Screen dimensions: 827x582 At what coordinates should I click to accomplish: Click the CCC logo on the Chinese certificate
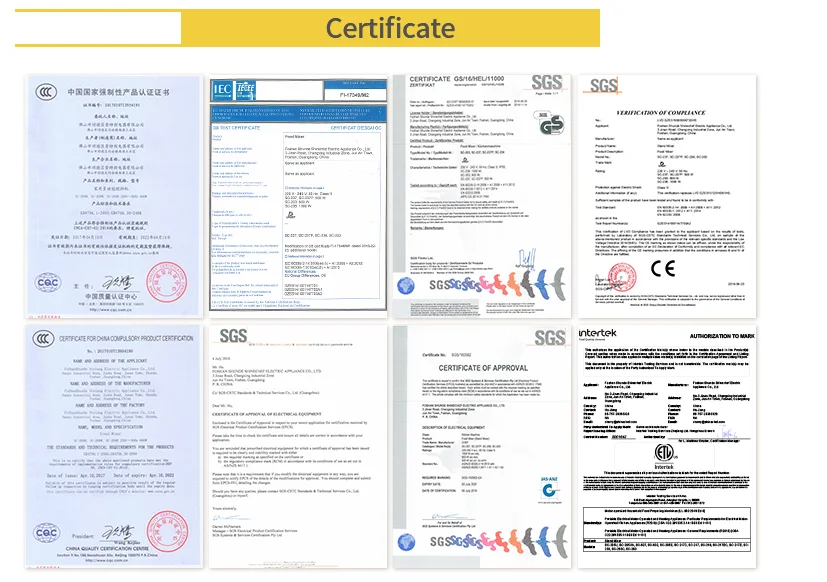[46, 92]
